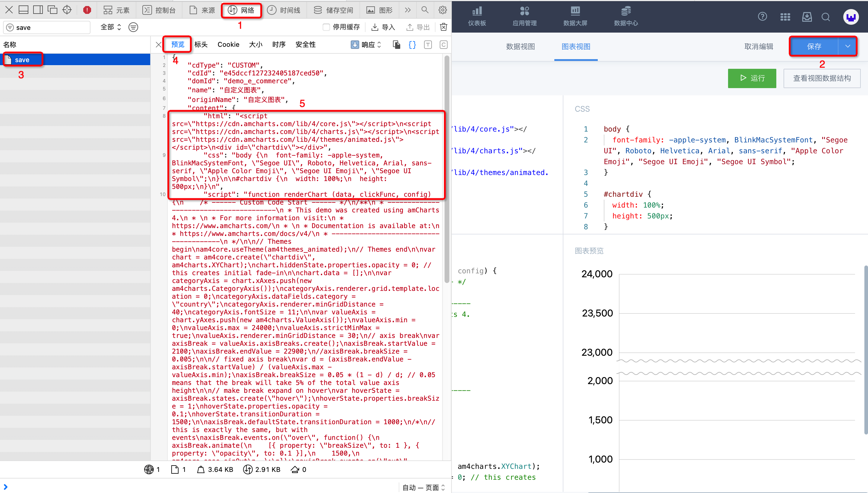Click the blue 保存 button
Image resolution: width=868 pixels, height=493 pixels.
point(814,46)
